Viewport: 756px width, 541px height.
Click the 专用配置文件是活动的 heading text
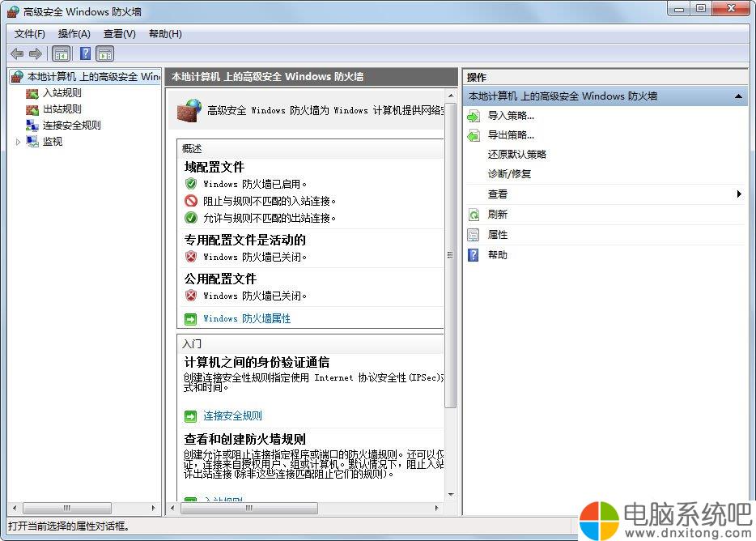point(245,240)
